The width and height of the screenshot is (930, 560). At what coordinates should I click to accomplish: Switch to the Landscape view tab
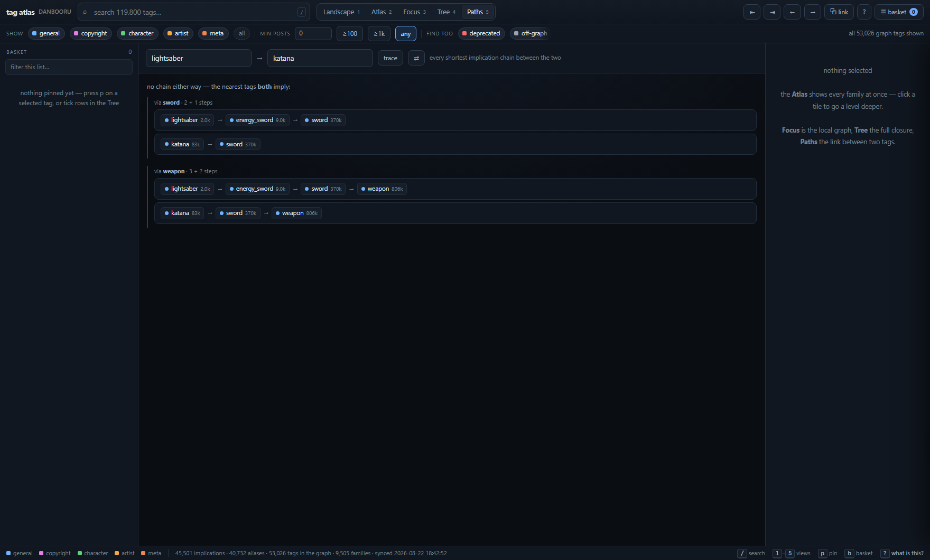(341, 12)
